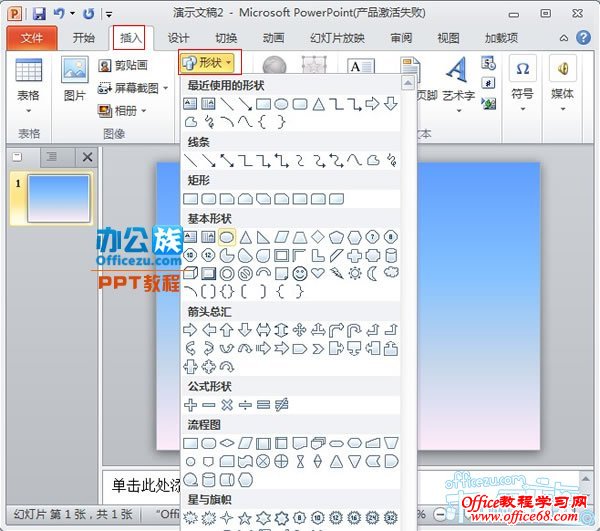Select the not-equal equation shape
Screen dimensions: 600x531
(282, 404)
